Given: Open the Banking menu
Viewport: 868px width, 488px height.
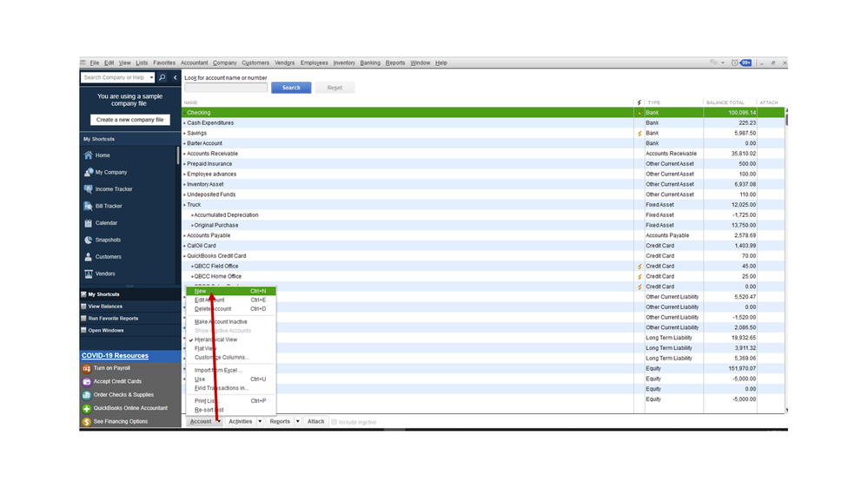Looking at the screenshot, I should pyautogui.click(x=370, y=63).
